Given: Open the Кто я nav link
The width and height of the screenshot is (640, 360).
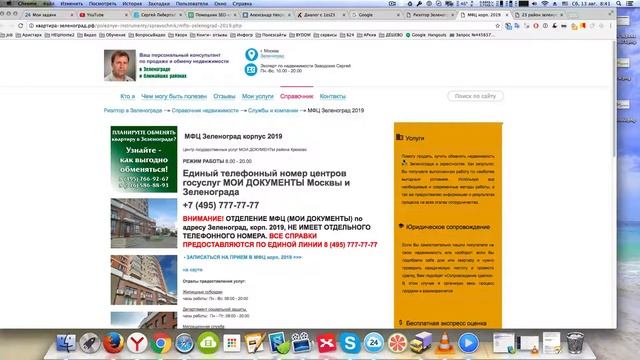Looking at the screenshot, I should click(x=127, y=96).
